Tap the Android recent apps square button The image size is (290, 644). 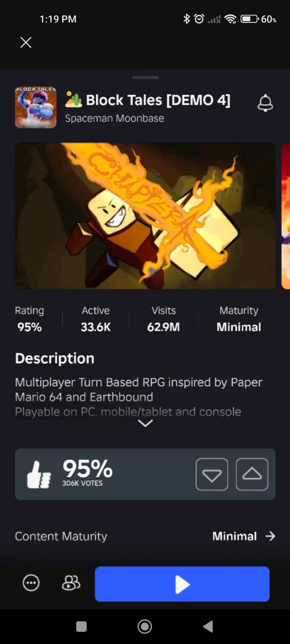pyautogui.click(x=81, y=627)
